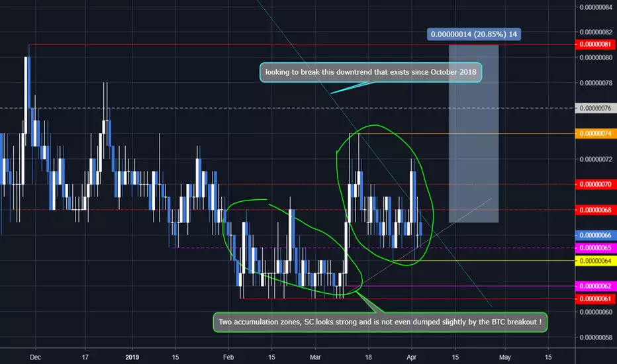Click the red 0.00000068 price label
Viewport: 617px width, 364px height.
click(x=595, y=210)
